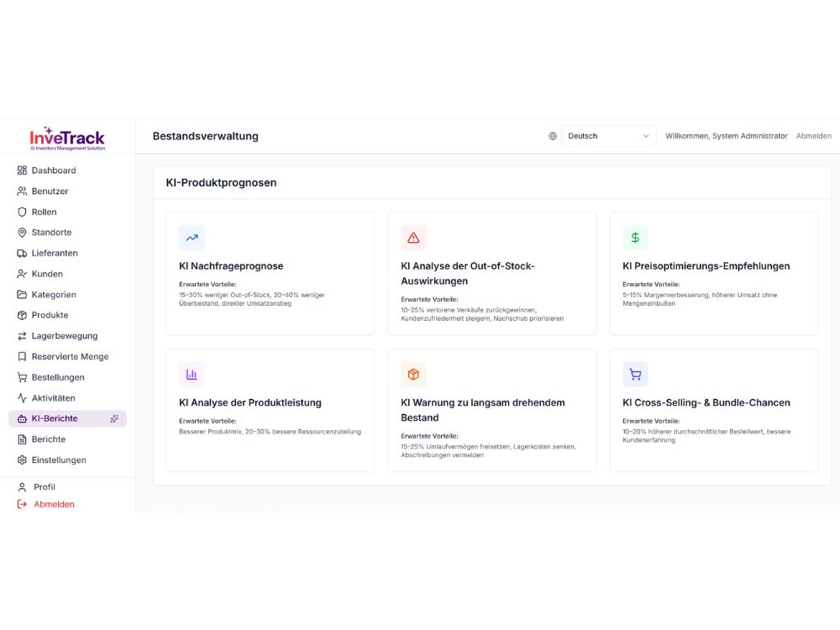Click the Bestandsverwaltung header title
The width and height of the screenshot is (840, 630).
206,136
